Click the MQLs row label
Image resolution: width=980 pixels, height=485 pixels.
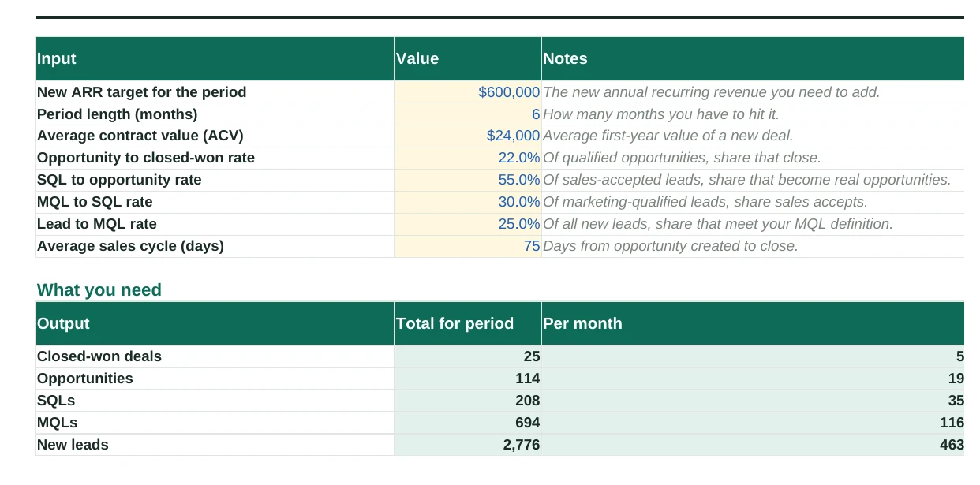tap(58, 423)
